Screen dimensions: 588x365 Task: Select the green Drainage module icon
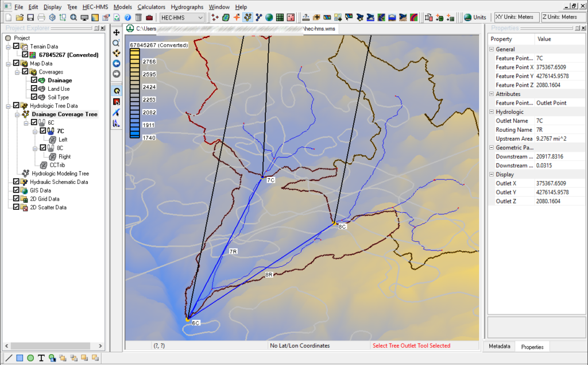[x=226, y=17]
